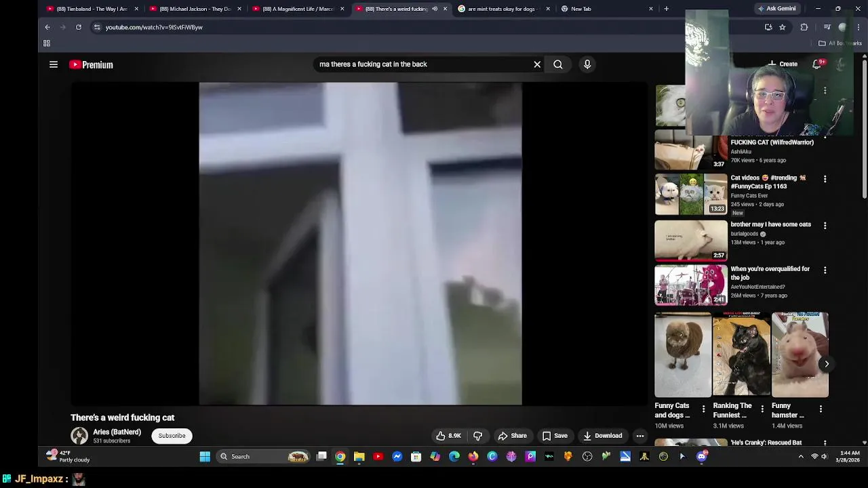
Task: Go back in browser history
Action: (47, 27)
